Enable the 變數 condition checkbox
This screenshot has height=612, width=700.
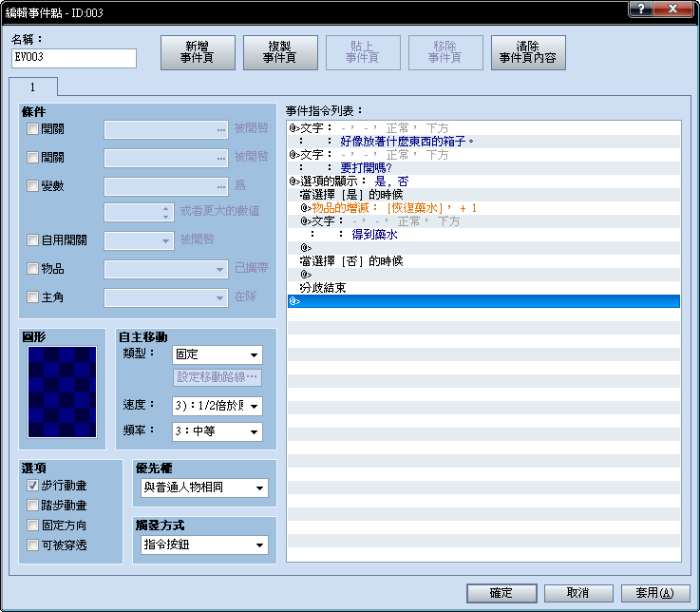pos(32,186)
